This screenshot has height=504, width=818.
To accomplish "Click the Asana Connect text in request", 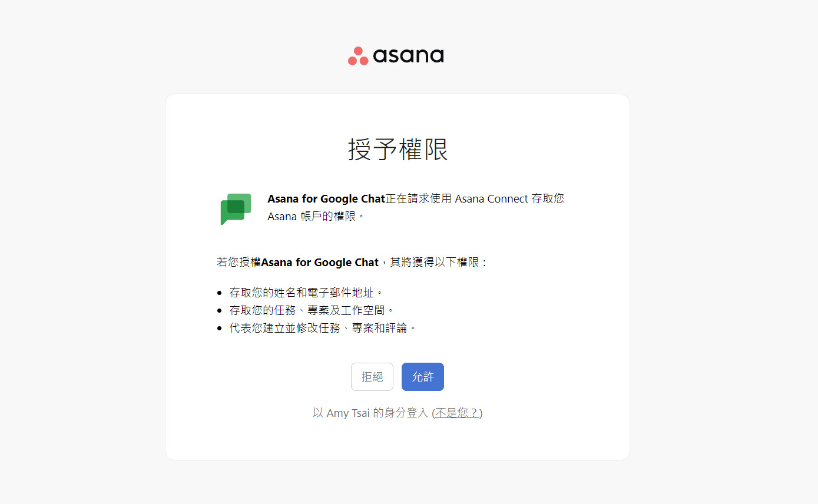I will 491,199.
